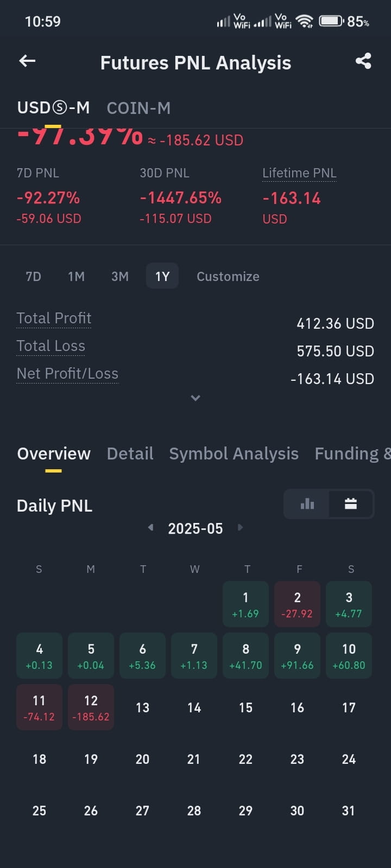Select the 1M time range
The image size is (391, 868).
(76, 276)
